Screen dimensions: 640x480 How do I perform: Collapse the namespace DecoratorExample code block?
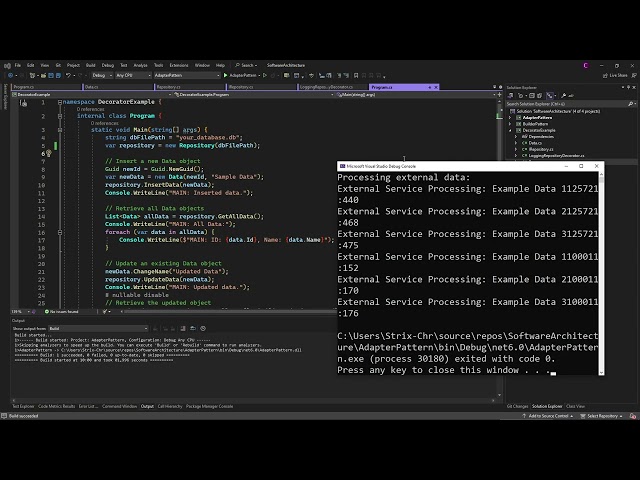pyautogui.click(x=60, y=102)
